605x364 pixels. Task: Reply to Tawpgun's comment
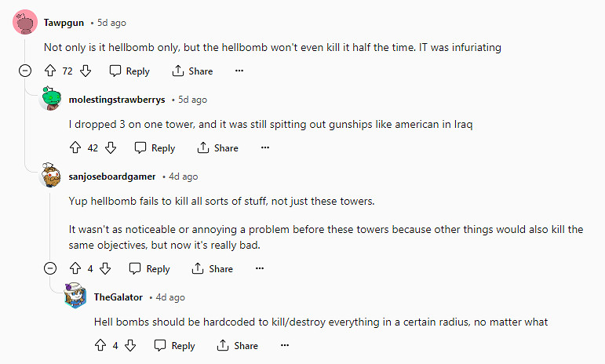129,71
